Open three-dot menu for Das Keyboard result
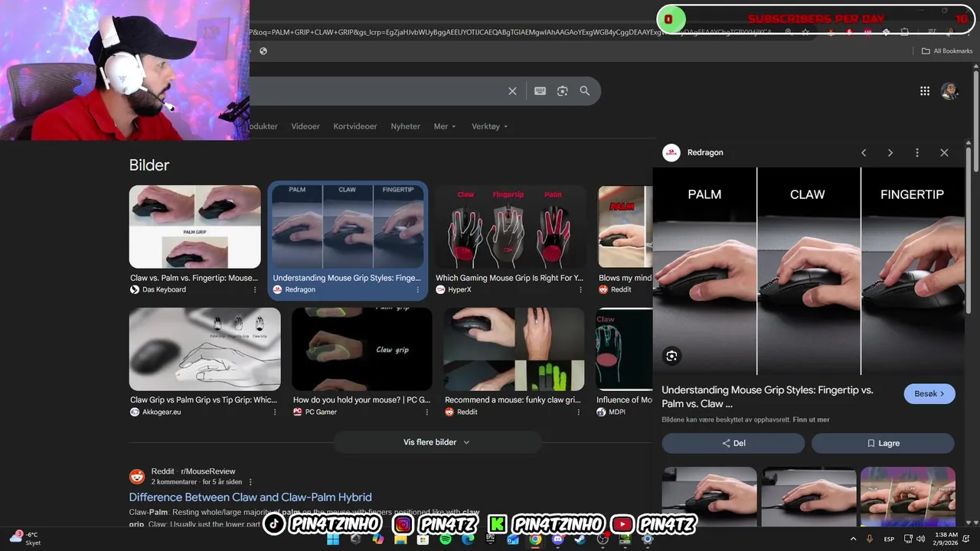This screenshot has height=551, width=980. point(255,290)
